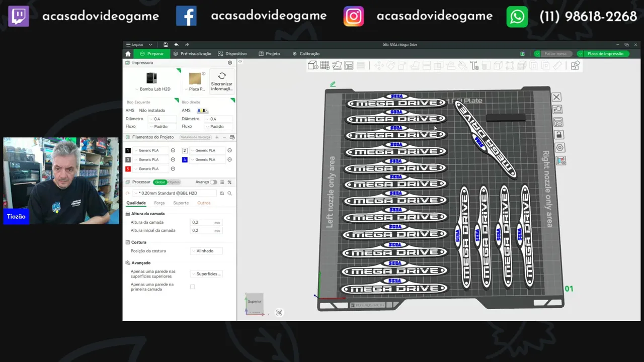This screenshot has width=644, height=362.
Task: Click the blue filament 4 color swatch
Action: pos(185,159)
